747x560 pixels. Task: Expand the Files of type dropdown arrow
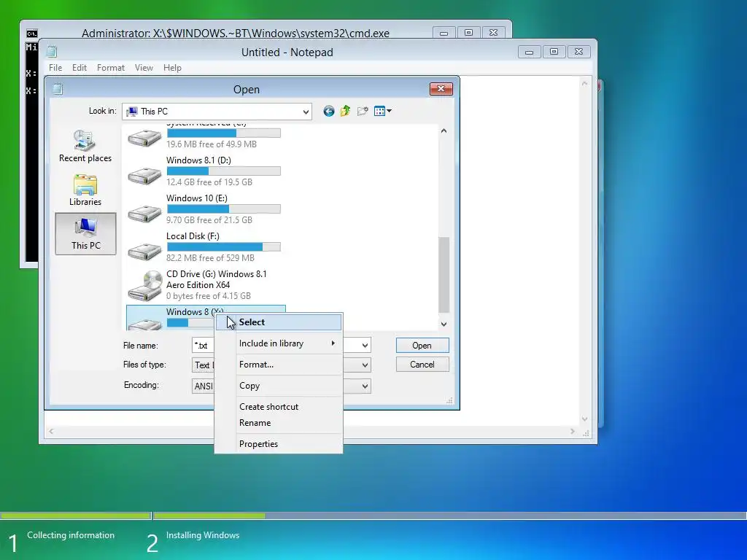tap(365, 365)
